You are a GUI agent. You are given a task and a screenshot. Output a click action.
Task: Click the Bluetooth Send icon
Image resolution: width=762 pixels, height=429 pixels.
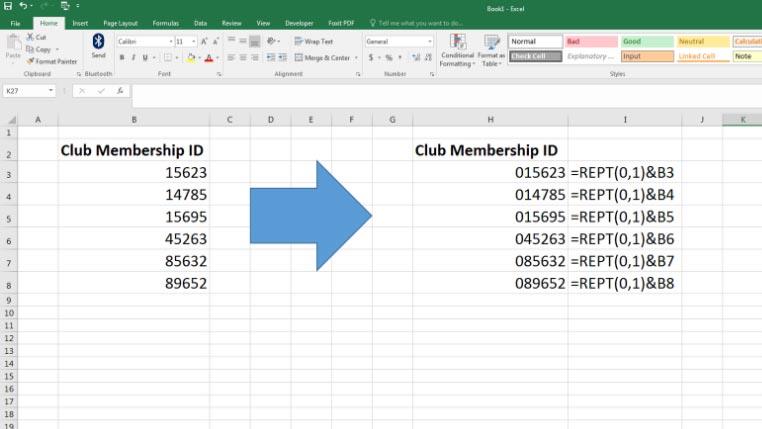click(98, 42)
